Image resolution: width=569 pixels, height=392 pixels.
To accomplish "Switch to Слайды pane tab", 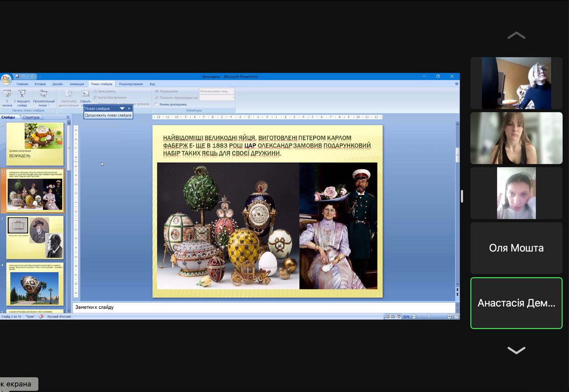I will (x=8, y=117).
